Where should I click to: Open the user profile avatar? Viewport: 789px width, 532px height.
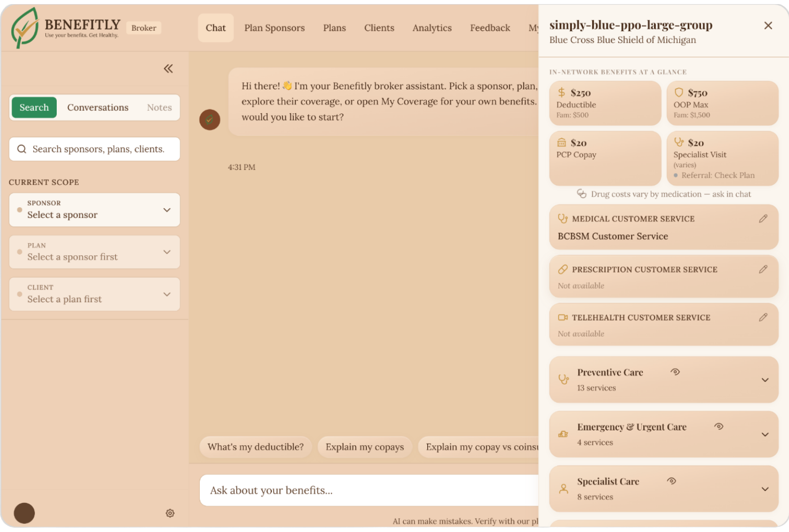coord(24,513)
